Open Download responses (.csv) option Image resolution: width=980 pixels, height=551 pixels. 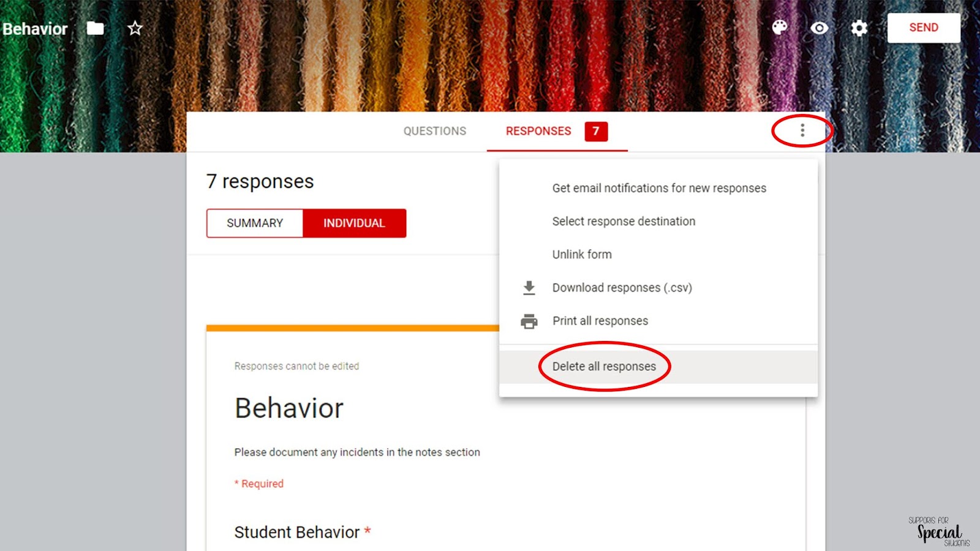pyautogui.click(x=622, y=287)
